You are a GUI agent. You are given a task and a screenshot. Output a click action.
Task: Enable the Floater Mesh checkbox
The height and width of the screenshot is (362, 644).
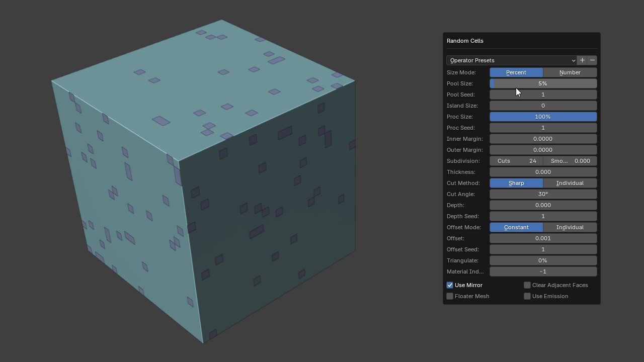click(450, 296)
